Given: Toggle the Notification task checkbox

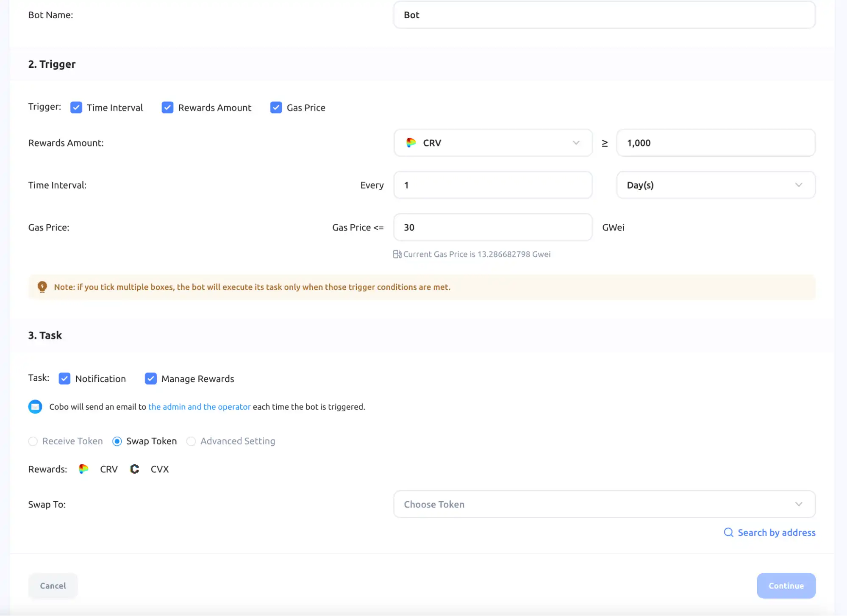Looking at the screenshot, I should 64,378.
